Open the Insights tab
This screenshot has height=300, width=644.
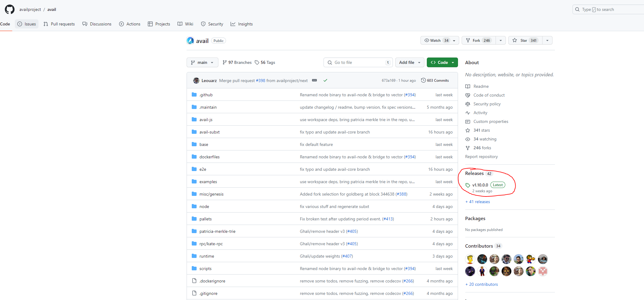coord(242,24)
